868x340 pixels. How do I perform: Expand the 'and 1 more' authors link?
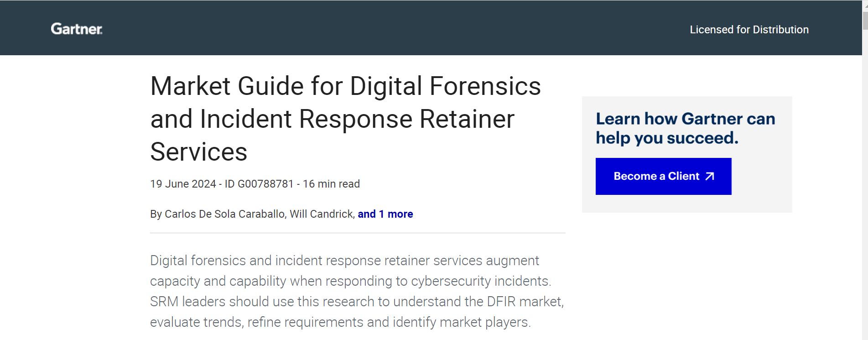tap(385, 214)
